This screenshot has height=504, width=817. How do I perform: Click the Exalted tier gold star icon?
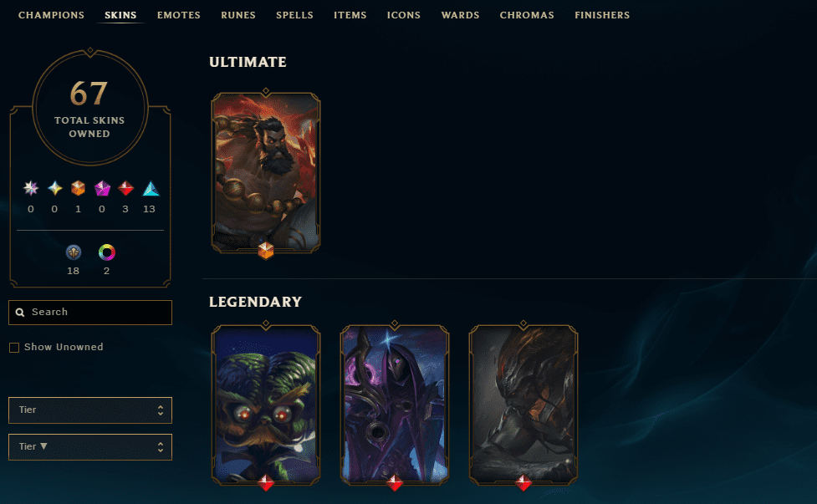[x=54, y=188]
